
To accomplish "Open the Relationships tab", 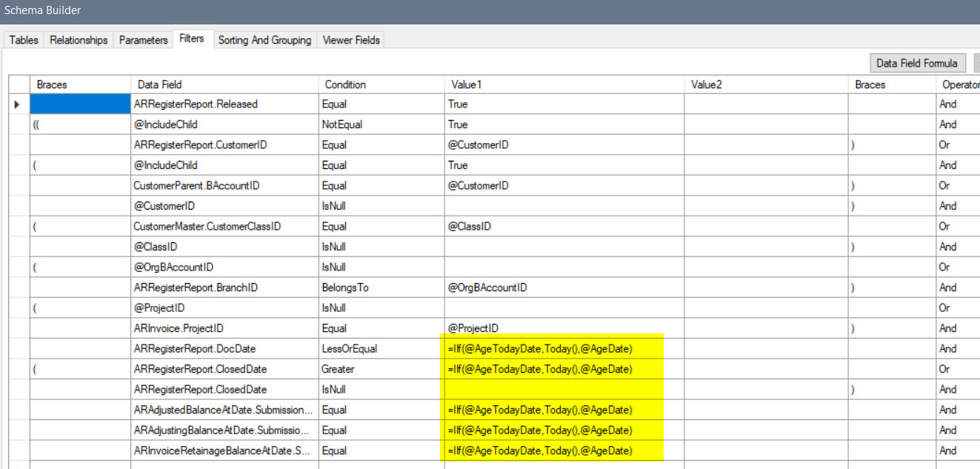I will pyautogui.click(x=78, y=40).
